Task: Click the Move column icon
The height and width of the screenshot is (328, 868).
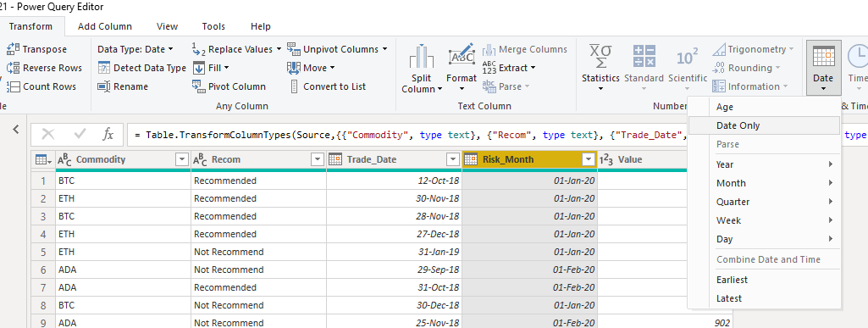Action: coord(293,68)
